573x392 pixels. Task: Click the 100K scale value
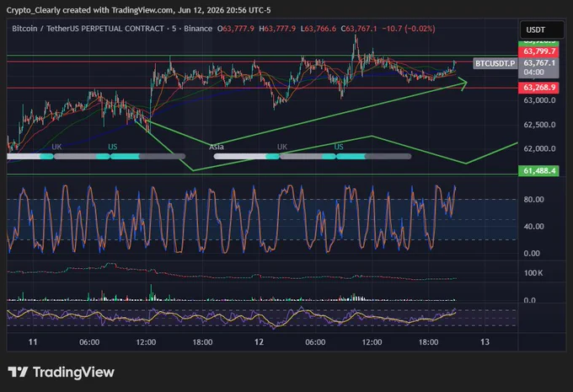(533, 273)
